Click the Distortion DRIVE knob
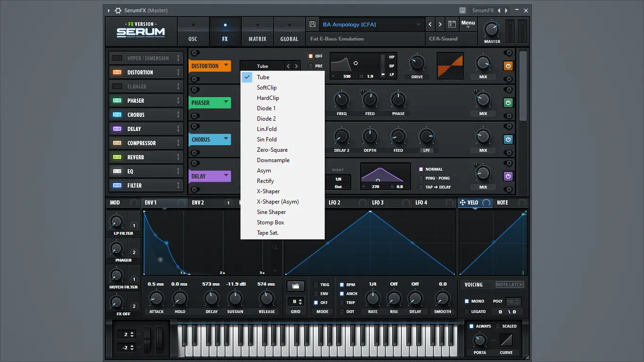 tap(417, 63)
